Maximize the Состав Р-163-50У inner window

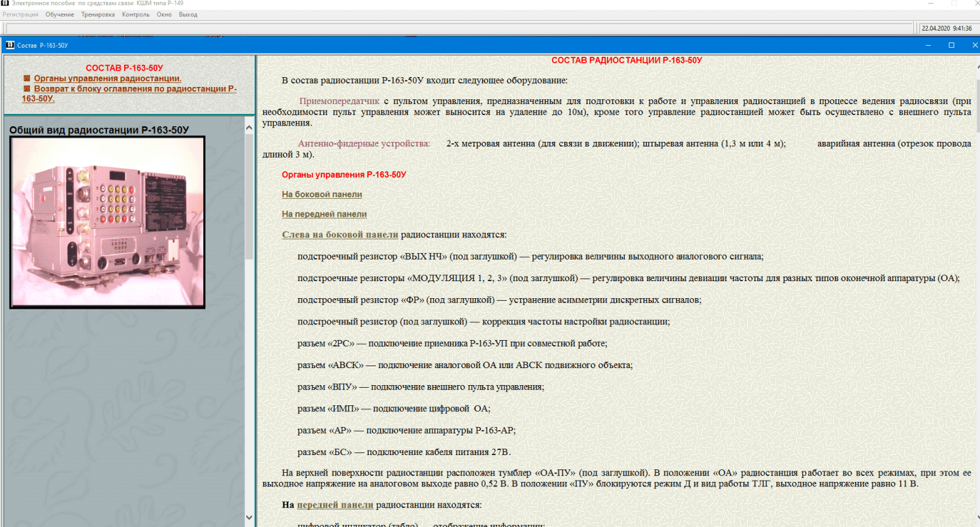point(951,45)
